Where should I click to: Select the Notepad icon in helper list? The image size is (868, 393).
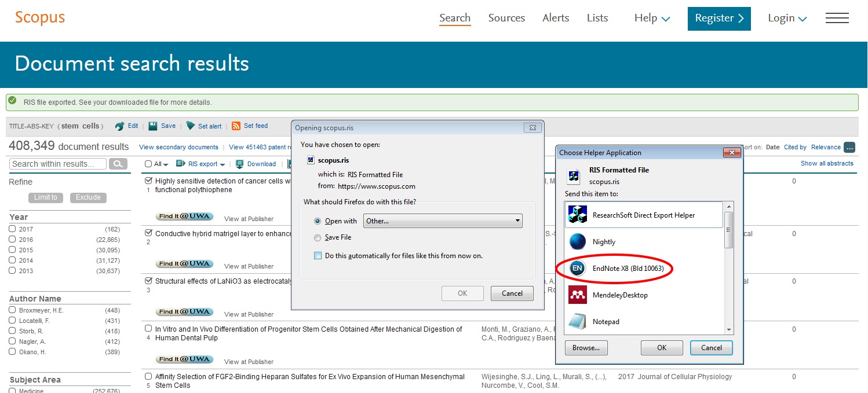pyautogui.click(x=578, y=321)
